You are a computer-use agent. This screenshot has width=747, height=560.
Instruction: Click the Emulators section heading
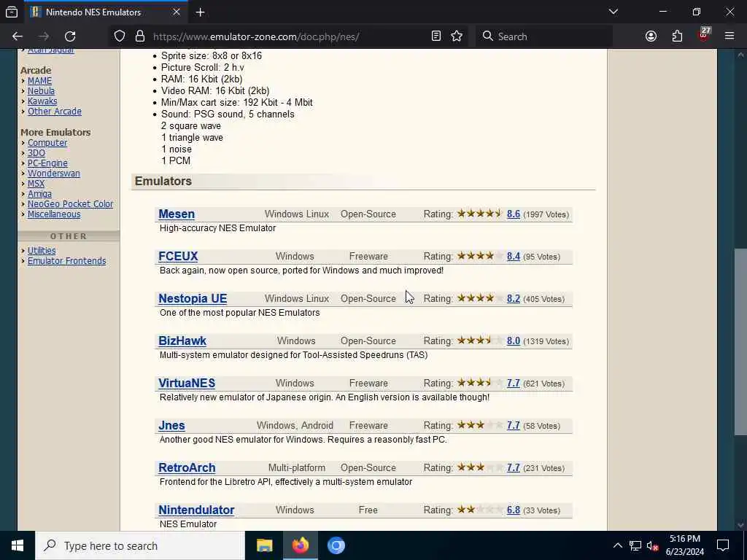coord(163,182)
